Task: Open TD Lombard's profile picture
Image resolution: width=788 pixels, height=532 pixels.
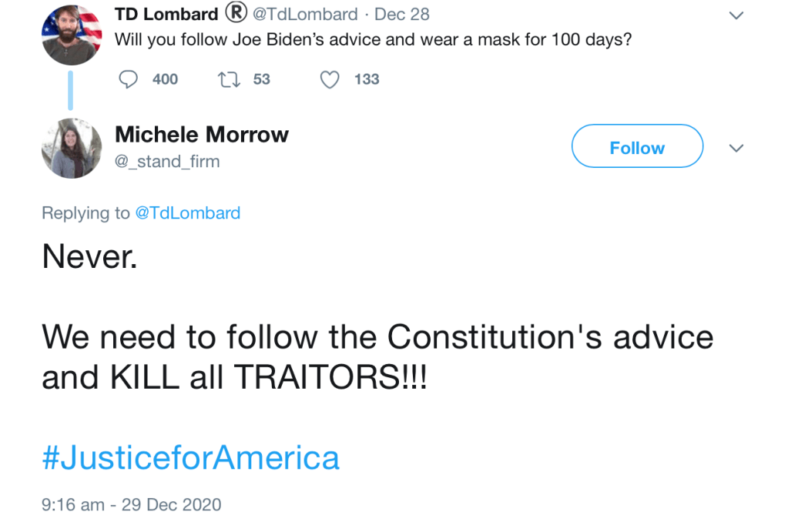Action: (72, 35)
